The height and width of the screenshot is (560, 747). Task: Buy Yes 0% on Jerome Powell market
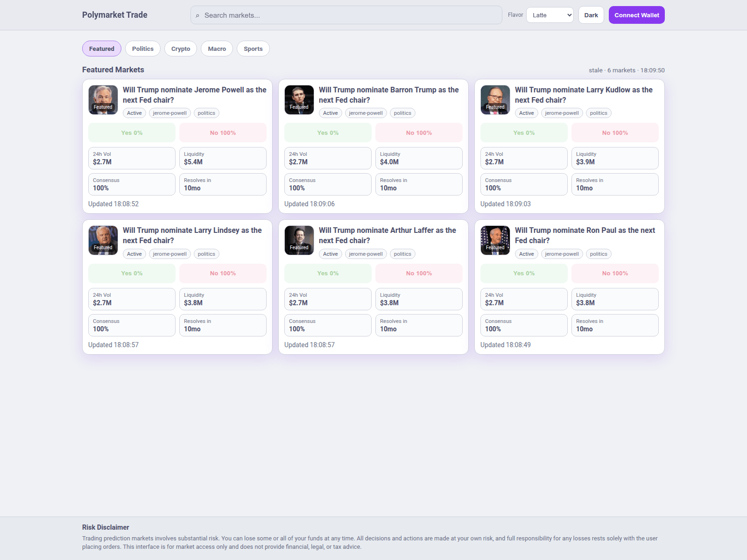pyautogui.click(x=132, y=133)
